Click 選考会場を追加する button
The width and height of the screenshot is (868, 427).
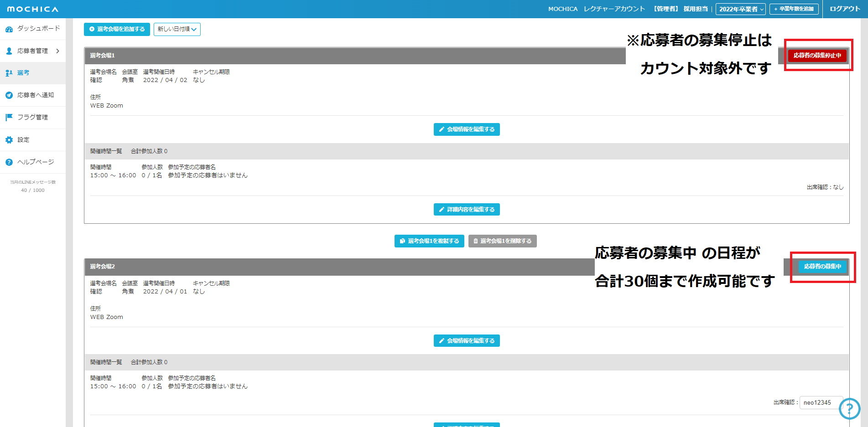(x=117, y=29)
